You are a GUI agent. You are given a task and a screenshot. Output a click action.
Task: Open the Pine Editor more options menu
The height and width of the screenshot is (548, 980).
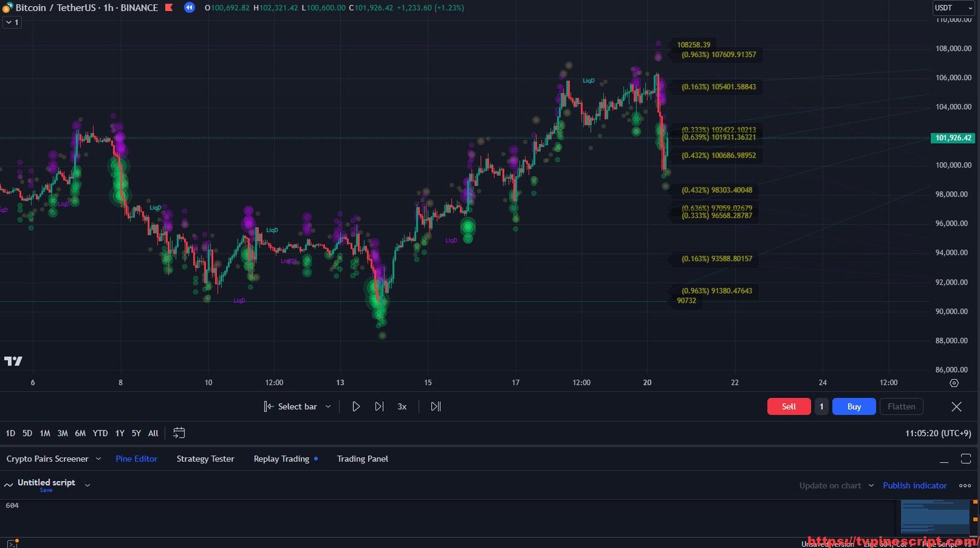[x=965, y=486]
